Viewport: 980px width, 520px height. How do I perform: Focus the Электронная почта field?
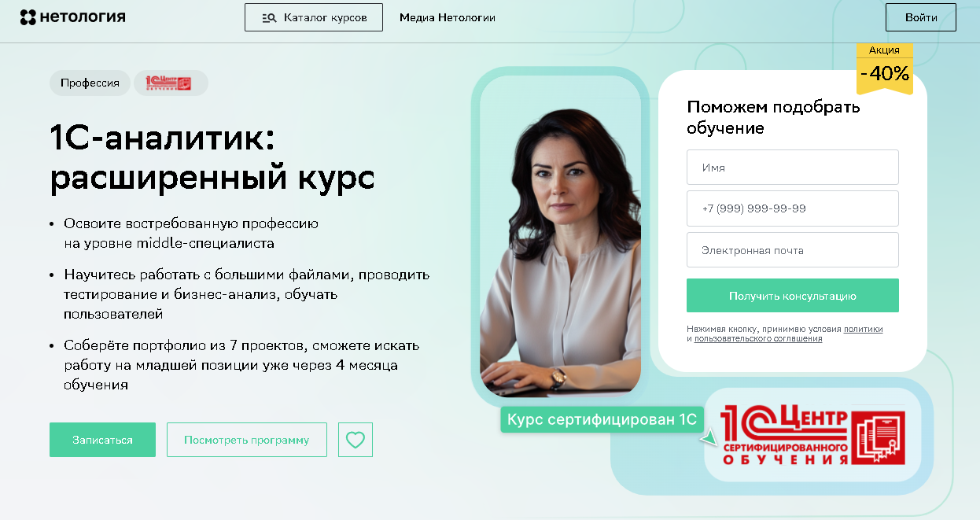coord(793,250)
